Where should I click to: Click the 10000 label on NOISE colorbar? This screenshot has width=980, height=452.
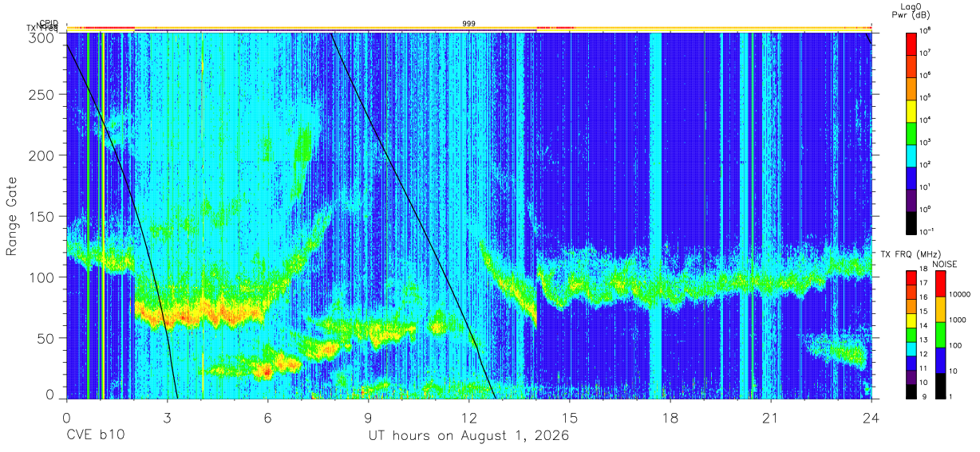(959, 295)
